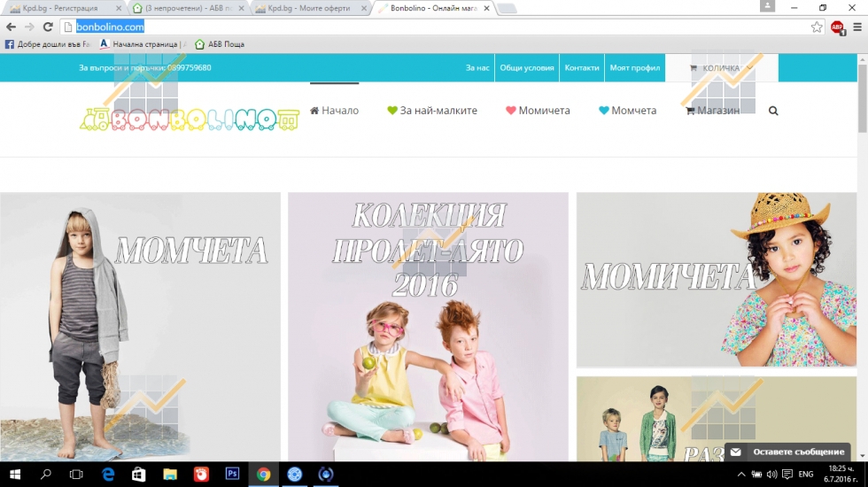
Task: Click the За нас link
Action: click(x=477, y=67)
